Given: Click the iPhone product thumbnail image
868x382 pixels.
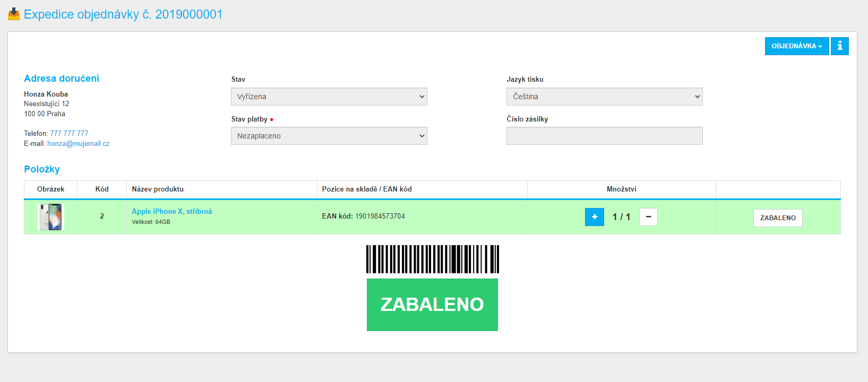Looking at the screenshot, I should 51,217.
